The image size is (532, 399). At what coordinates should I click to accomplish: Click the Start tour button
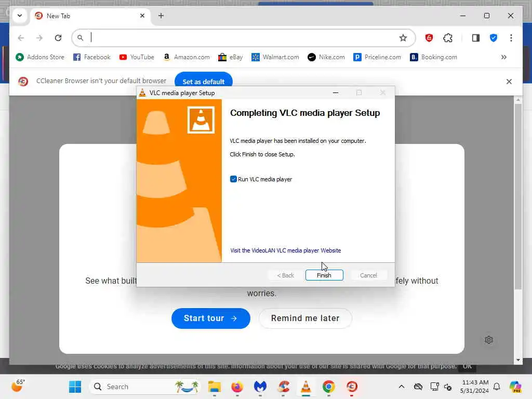[x=211, y=318]
